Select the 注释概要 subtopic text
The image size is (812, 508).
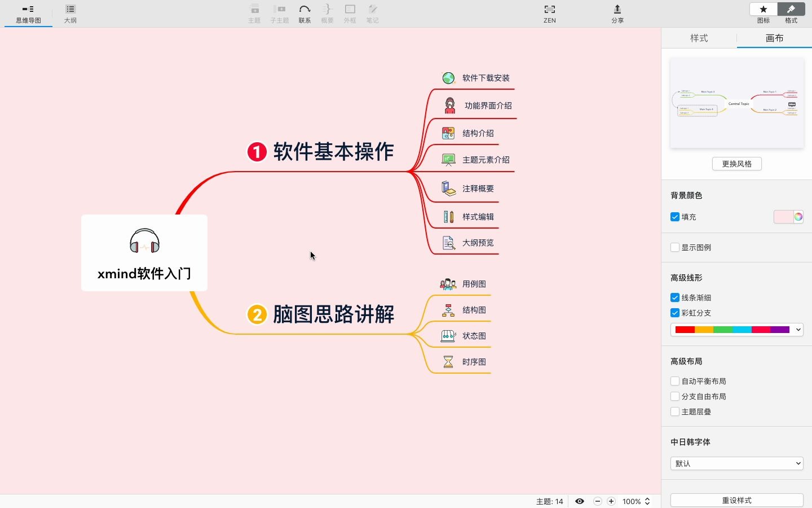(478, 189)
